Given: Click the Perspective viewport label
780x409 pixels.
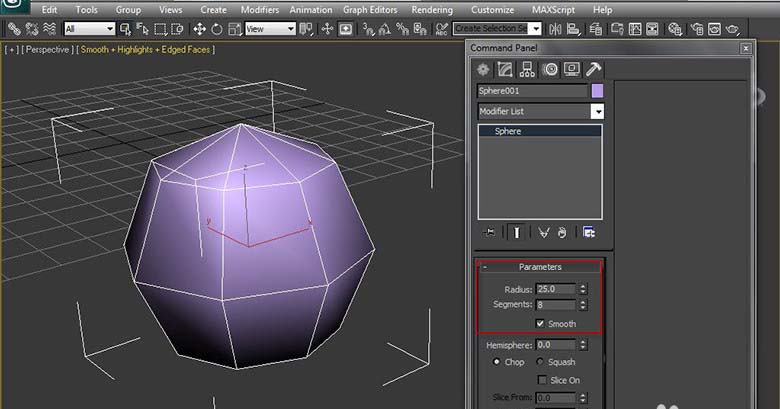Looking at the screenshot, I should (48, 49).
